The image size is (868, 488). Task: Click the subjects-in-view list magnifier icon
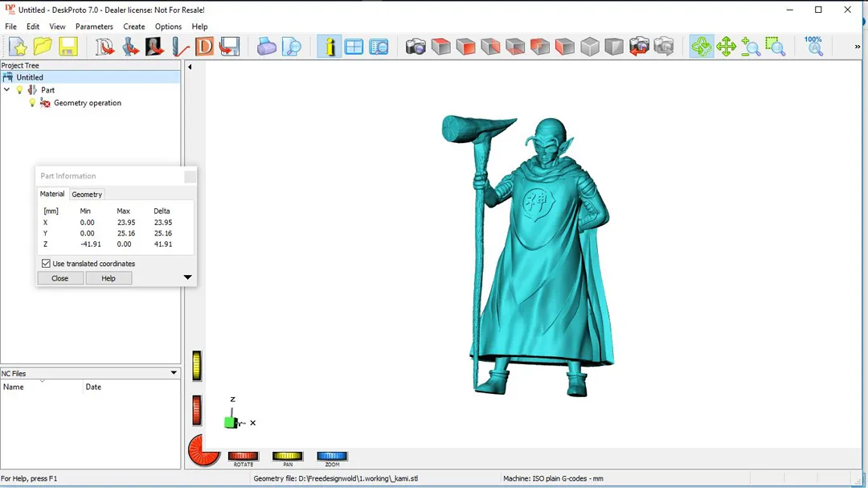pyautogui.click(x=379, y=47)
